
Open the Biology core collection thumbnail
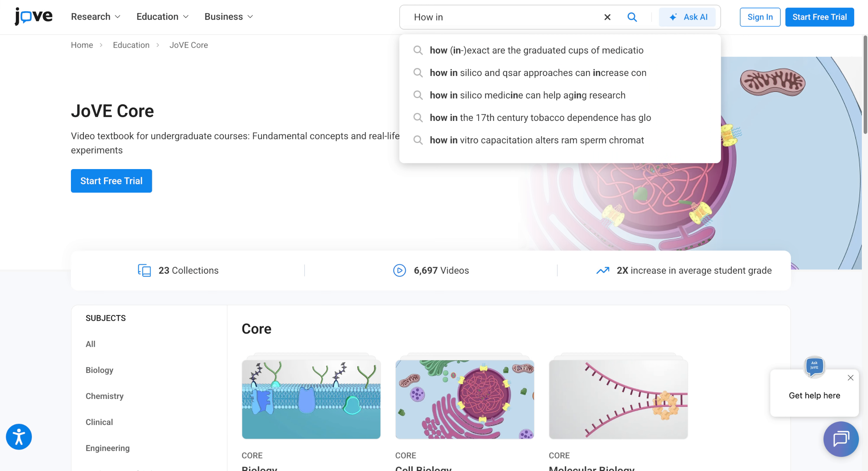click(311, 399)
